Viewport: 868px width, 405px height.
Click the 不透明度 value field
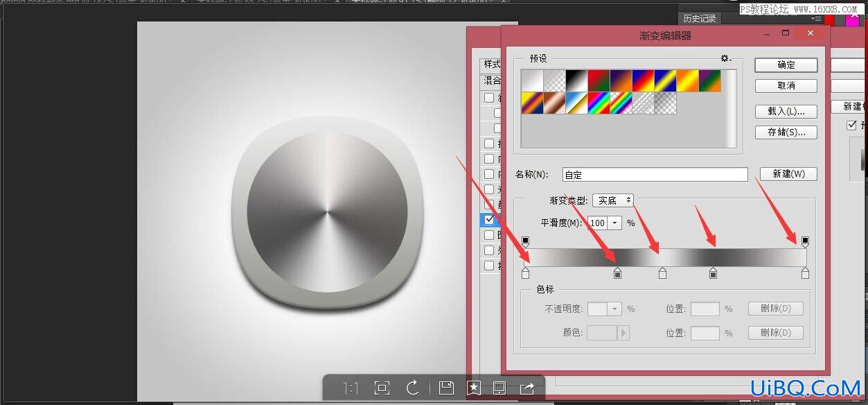pyautogui.click(x=598, y=309)
